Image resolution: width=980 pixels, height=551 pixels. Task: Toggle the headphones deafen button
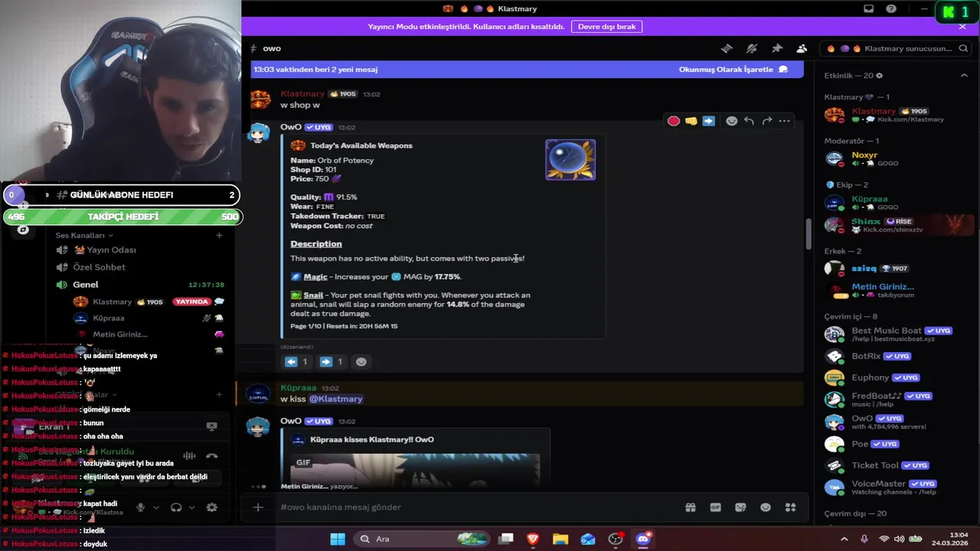(x=176, y=507)
